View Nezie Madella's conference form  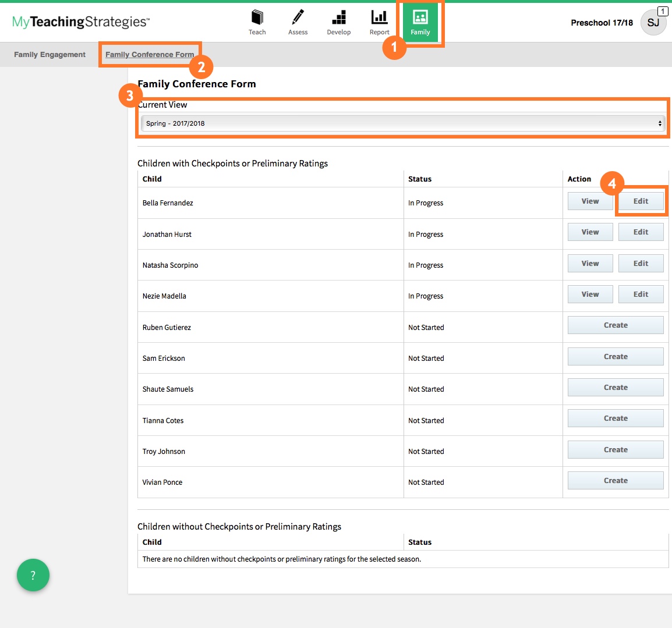click(590, 295)
